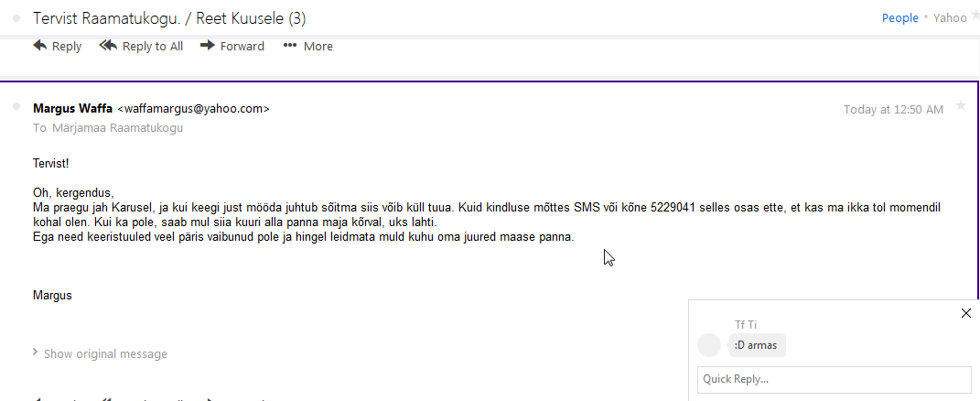980x401 pixels.
Task: Click recipient Märjamaa Raamatukogu
Action: point(116,128)
